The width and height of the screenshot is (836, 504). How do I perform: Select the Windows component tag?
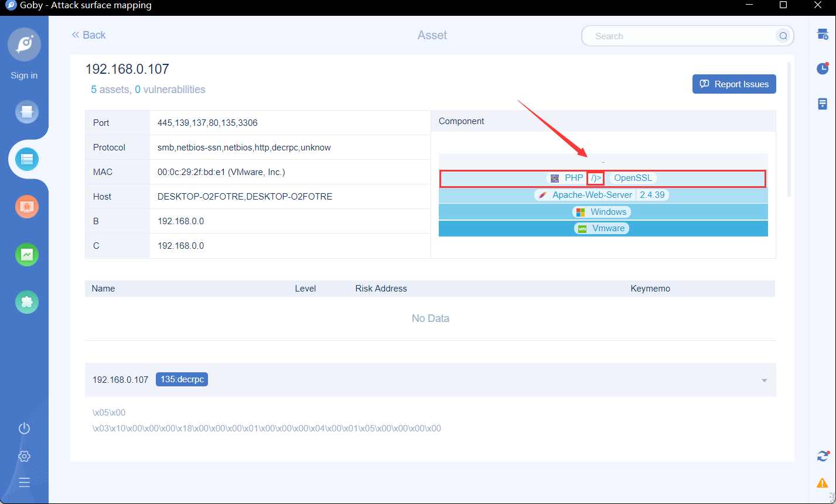coord(602,212)
